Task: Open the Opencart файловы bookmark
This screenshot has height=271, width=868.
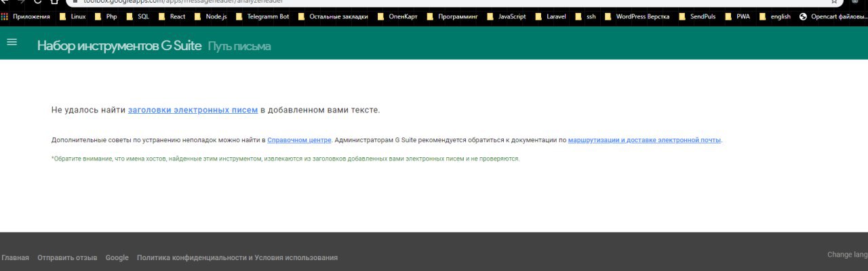Action: pos(833,16)
